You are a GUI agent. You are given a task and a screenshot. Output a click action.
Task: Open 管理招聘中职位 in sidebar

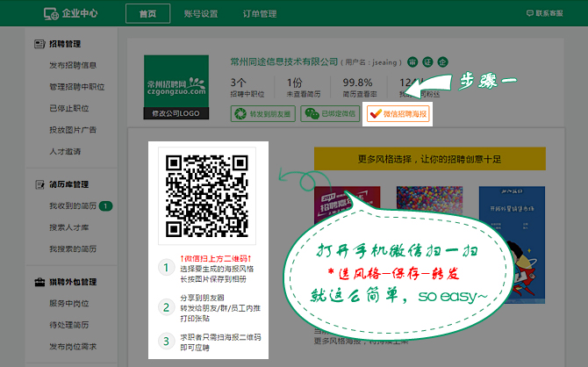(x=77, y=87)
